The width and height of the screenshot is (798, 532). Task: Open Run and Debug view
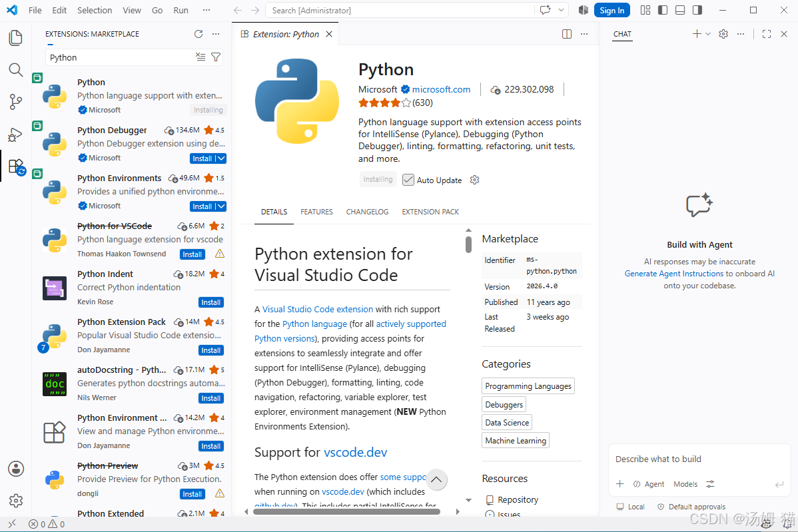(16, 134)
